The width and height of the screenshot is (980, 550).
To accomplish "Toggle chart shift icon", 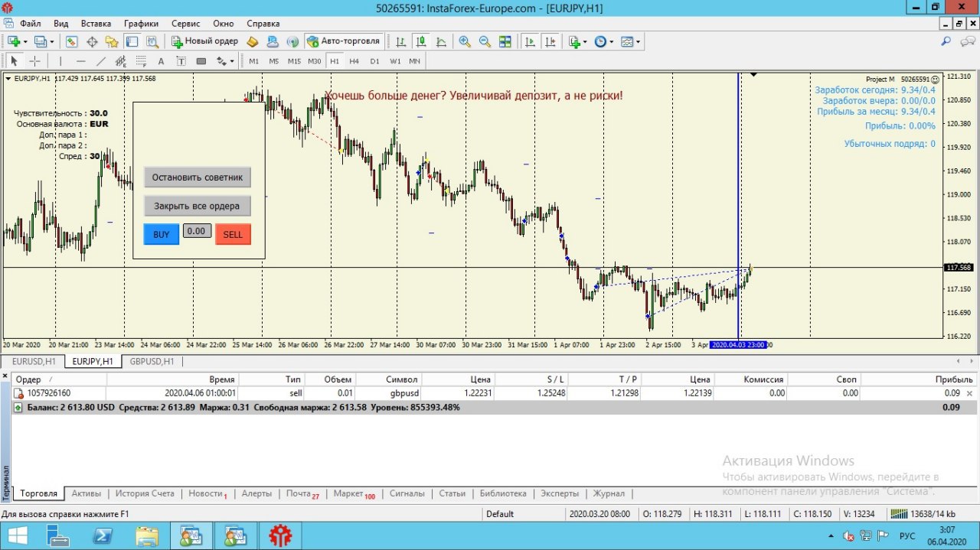I will pyautogui.click(x=550, y=41).
